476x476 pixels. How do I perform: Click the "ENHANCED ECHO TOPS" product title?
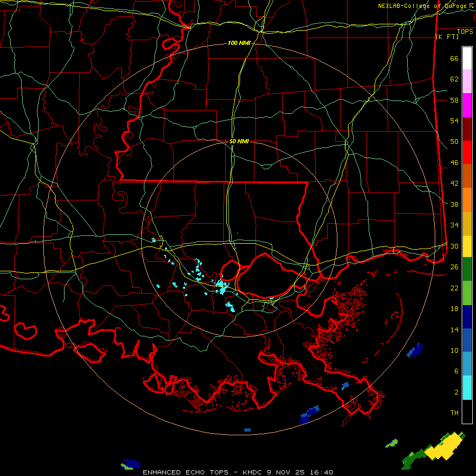[186, 472]
